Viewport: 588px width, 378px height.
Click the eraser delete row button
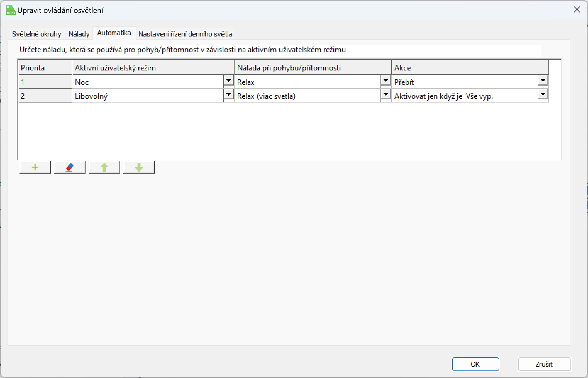pos(69,167)
